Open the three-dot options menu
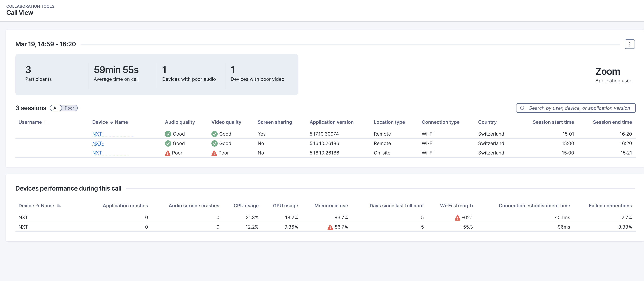This screenshot has height=281, width=644. tap(629, 44)
